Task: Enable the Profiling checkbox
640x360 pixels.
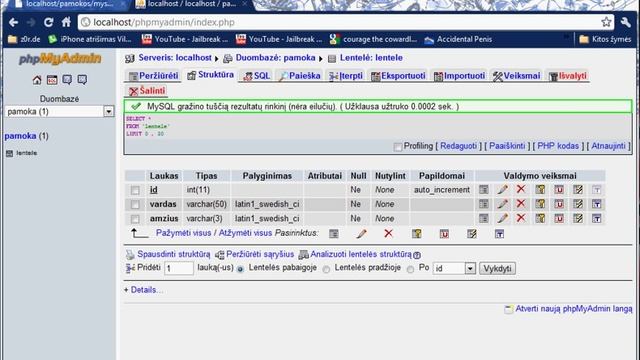Action: 398,147
